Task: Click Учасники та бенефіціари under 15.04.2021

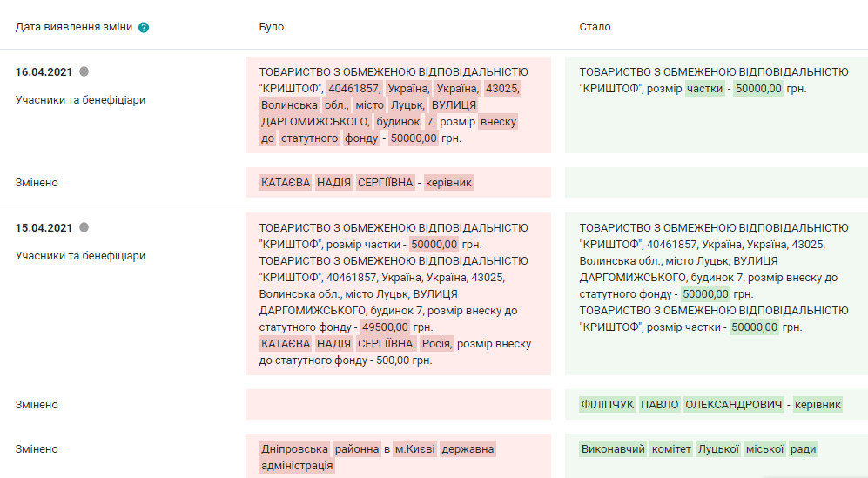Action: [80, 256]
